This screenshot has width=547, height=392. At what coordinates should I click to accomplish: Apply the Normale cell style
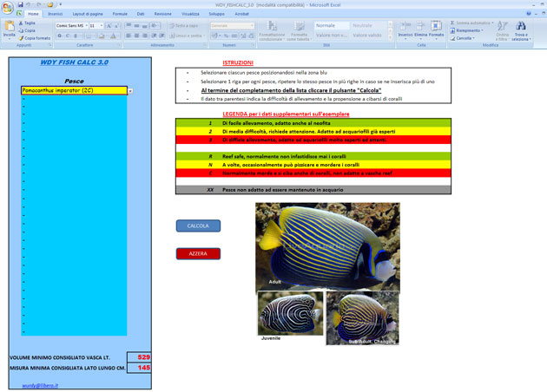pos(332,25)
